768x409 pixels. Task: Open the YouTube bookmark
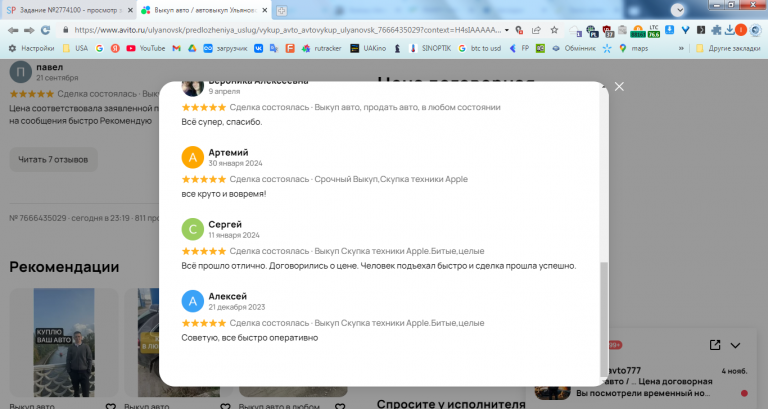(145, 48)
